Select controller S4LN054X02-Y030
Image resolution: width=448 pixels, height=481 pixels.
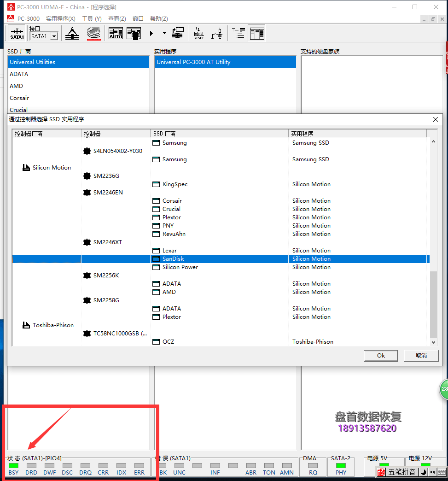pyautogui.click(x=113, y=151)
